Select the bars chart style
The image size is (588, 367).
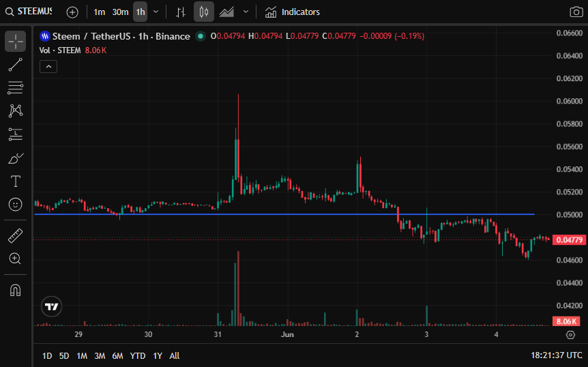(181, 12)
